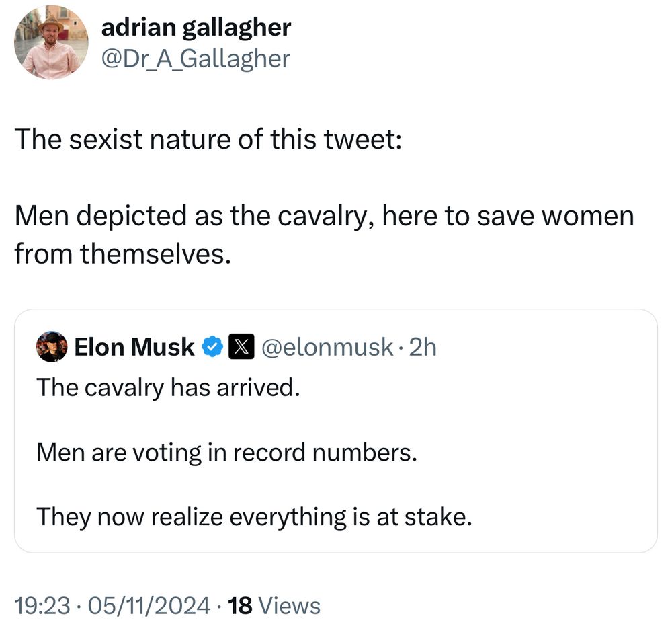Click "They now realize everything is at stake."
The image size is (672, 620).
click(254, 516)
